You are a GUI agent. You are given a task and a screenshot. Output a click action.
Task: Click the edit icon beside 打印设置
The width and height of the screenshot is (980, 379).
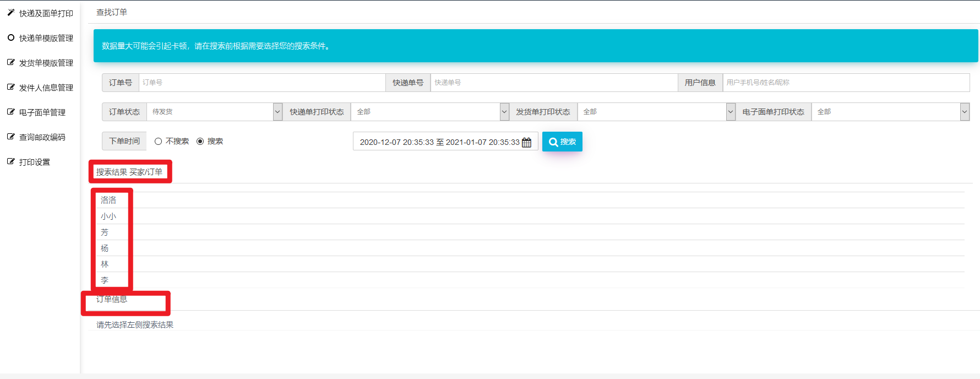point(10,161)
